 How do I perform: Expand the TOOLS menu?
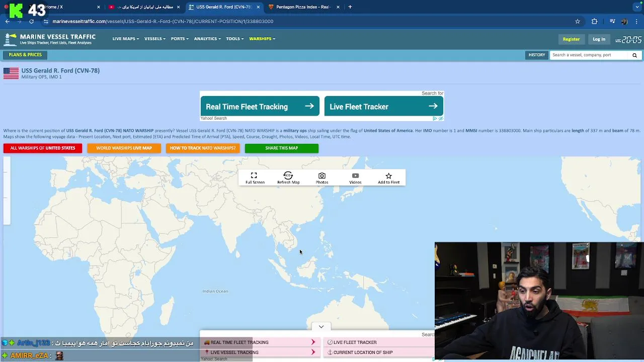(x=234, y=39)
